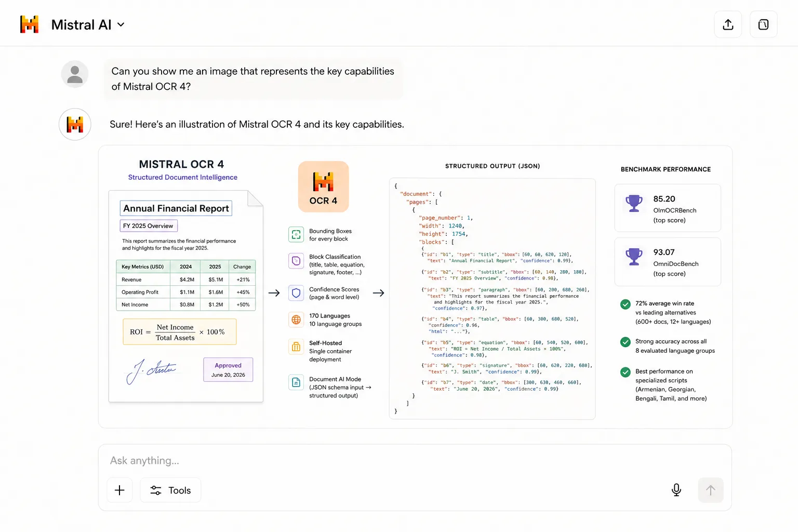Click the check icon beside Best performance
The height and width of the screenshot is (532, 798).
point(626,372)
